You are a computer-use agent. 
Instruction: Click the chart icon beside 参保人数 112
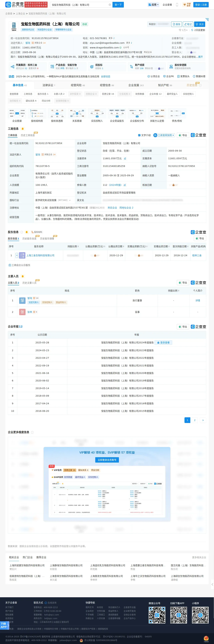[125, 185]
